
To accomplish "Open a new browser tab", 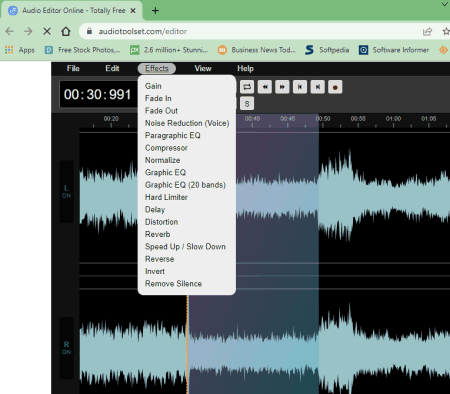I will tap(155, 11).
